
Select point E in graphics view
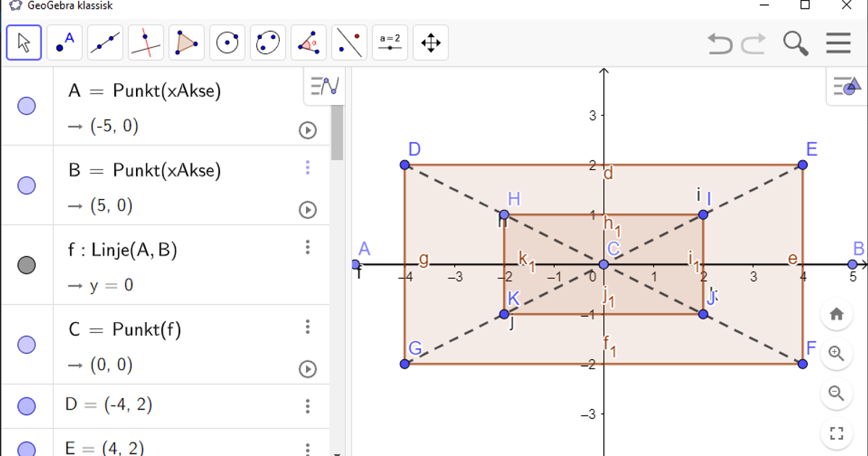click(x=803, y=165)
